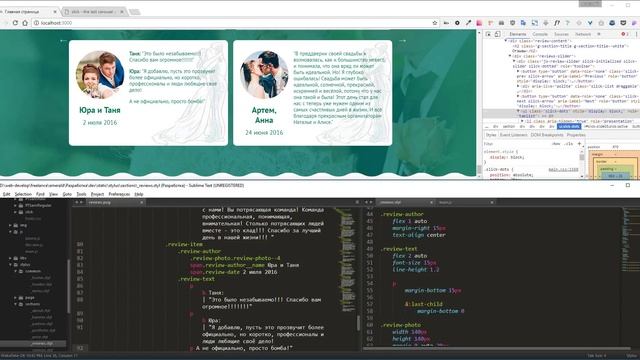Open the DOM Breakpoints subtab
The height and width of the screenshot is (360, 640).
click(x=547, y=135)
